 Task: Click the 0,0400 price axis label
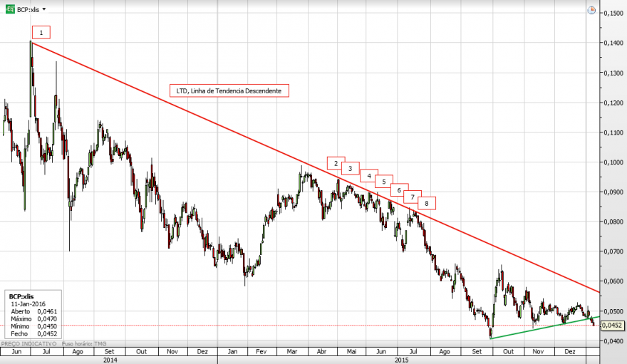[613, 340]
